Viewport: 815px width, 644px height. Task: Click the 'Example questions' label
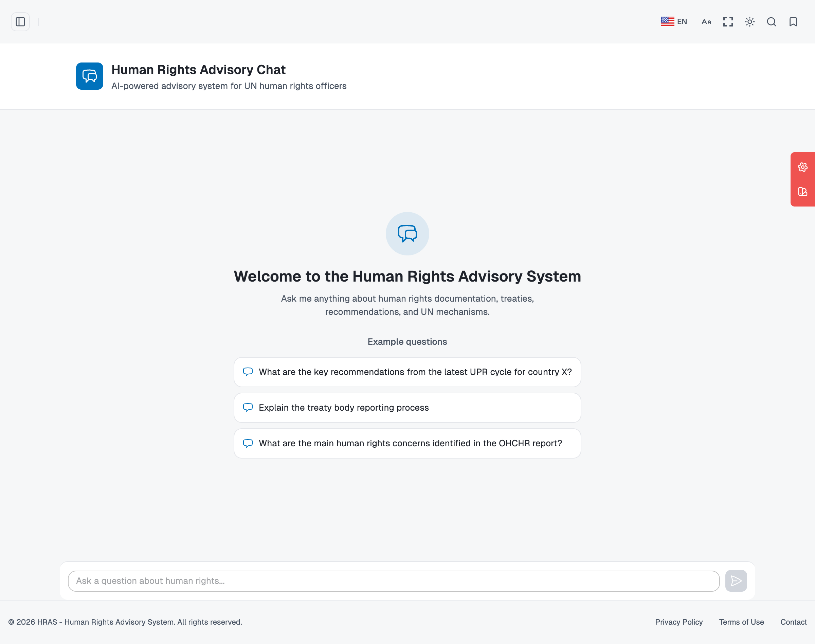tap(407, 342)
